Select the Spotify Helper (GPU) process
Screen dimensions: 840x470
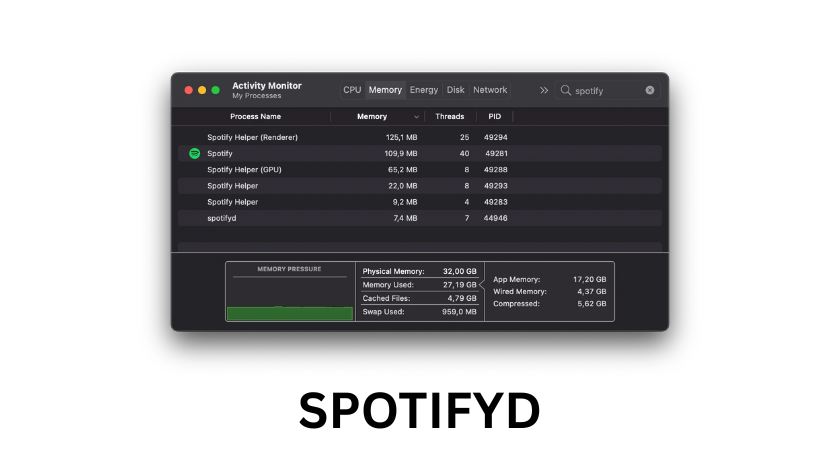click(419, 169)
